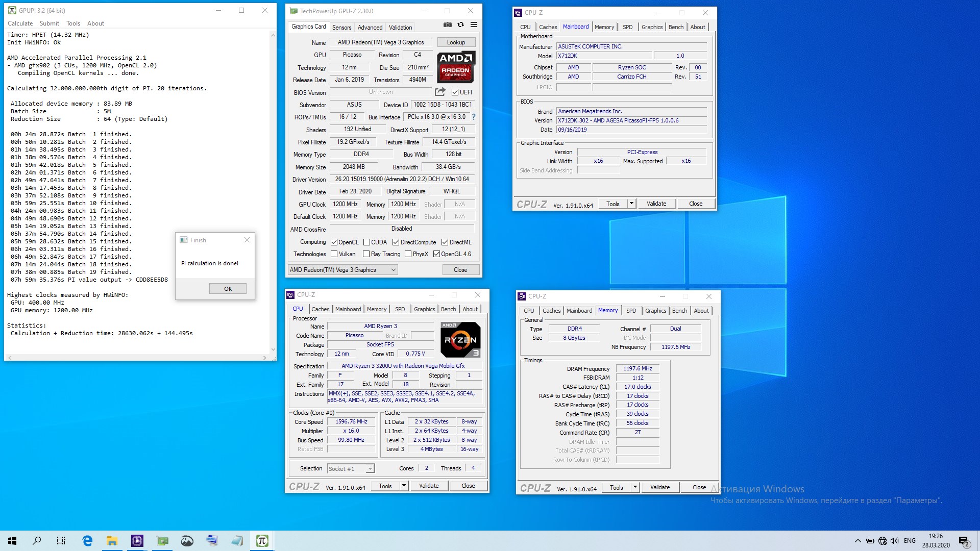The width and height of the screenshot is (980, 551).
Task: Toggle the PhysX checkbox in GPU-Z
Action: pos(408,254)
